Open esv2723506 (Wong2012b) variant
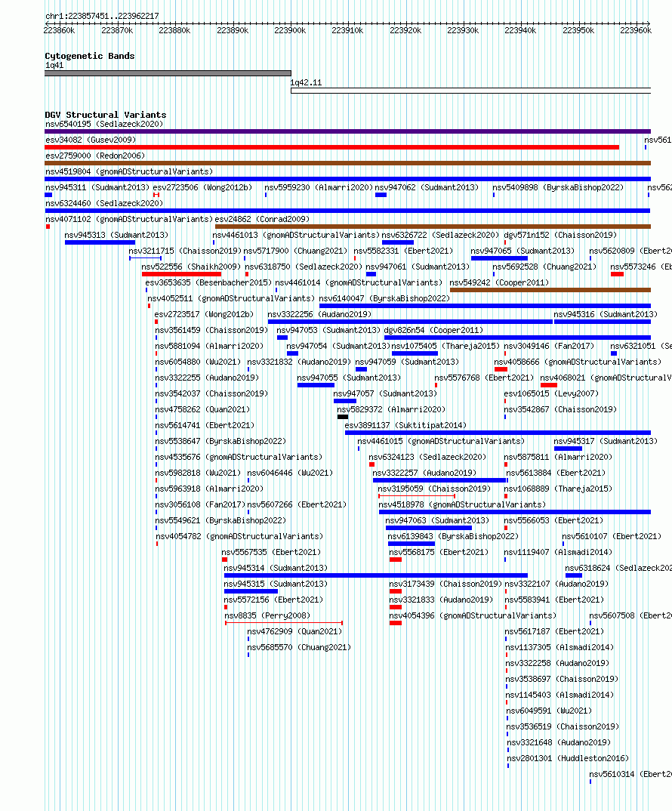This screenshot has height=811, width=672. click(202, 188)
